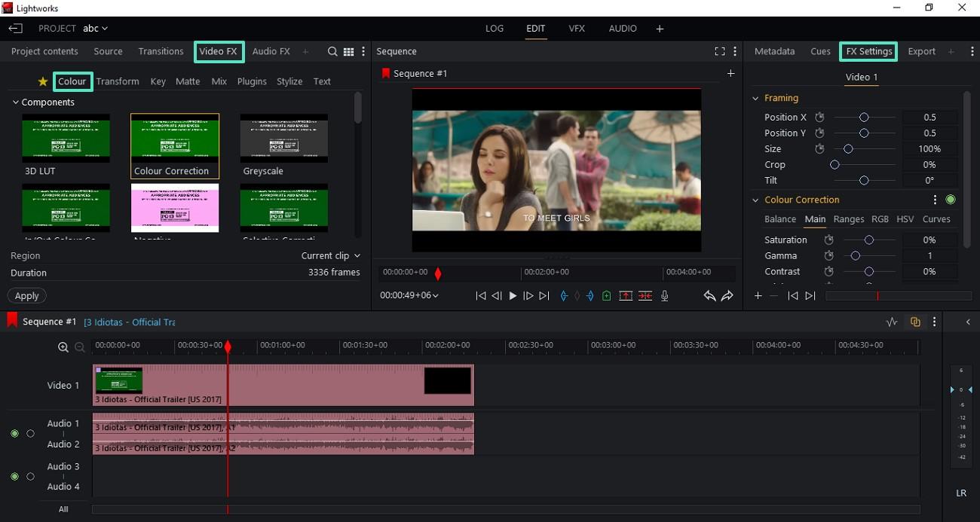Mute the Audio 1 and 2 tracks

(14, 434)
